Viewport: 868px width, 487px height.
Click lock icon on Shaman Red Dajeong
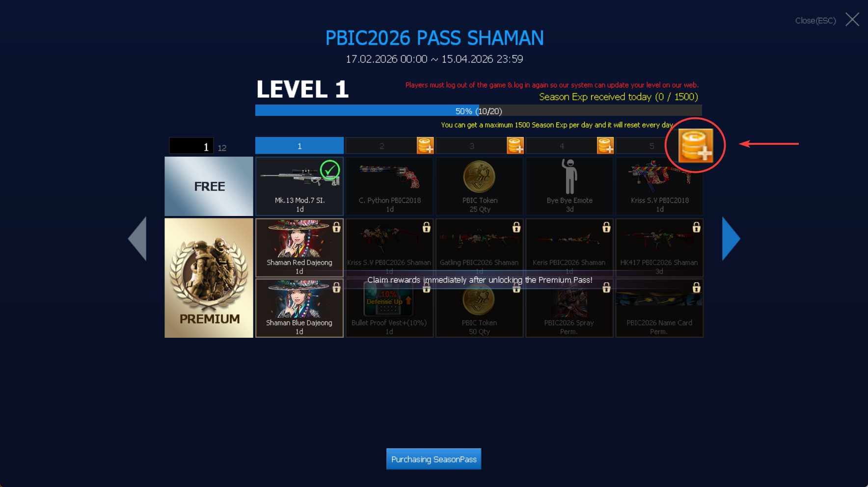click(336, 227)
